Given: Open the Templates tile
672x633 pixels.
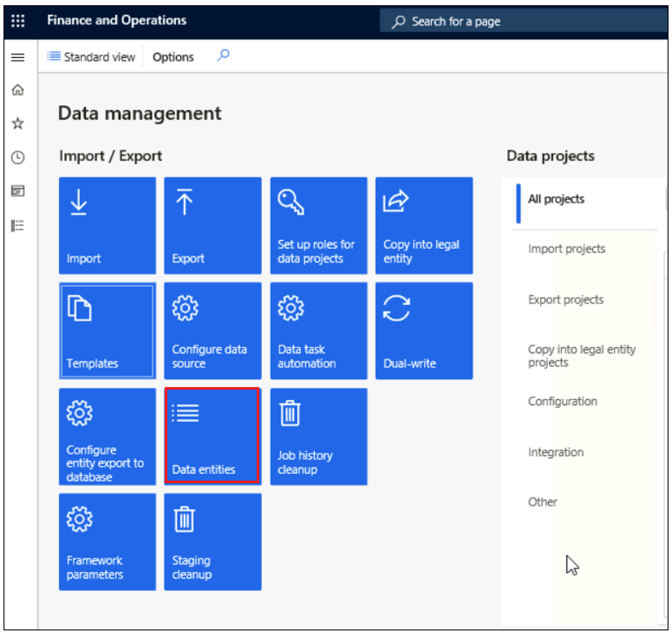Looking at the screenshot, I should point(107,331).
